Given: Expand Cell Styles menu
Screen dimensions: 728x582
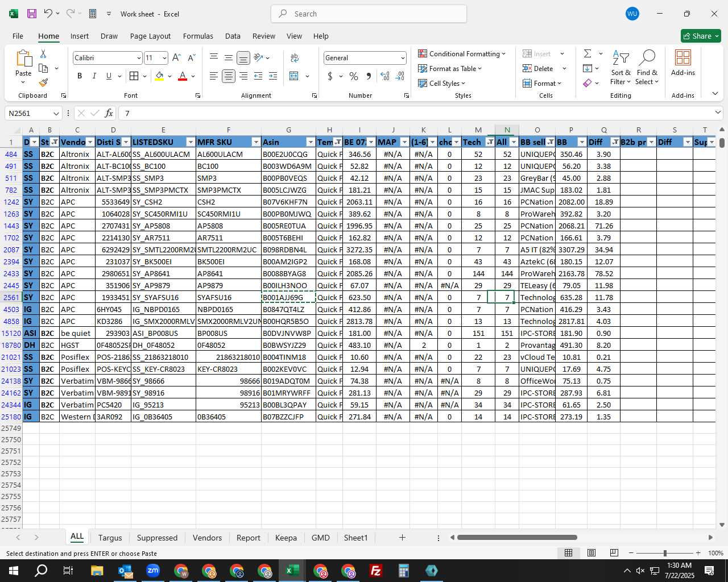Looking at the screenshot, I should click(441, 83).
